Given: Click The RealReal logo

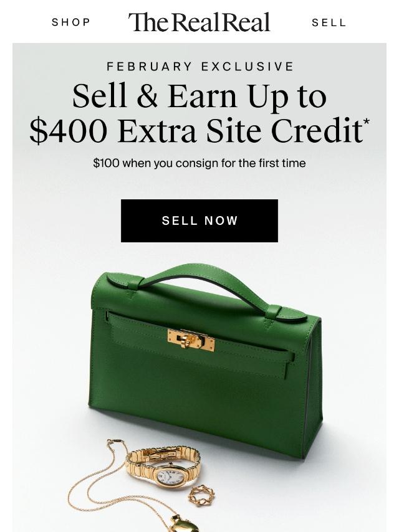Looking at the screenshot, I should coord(199,22).
